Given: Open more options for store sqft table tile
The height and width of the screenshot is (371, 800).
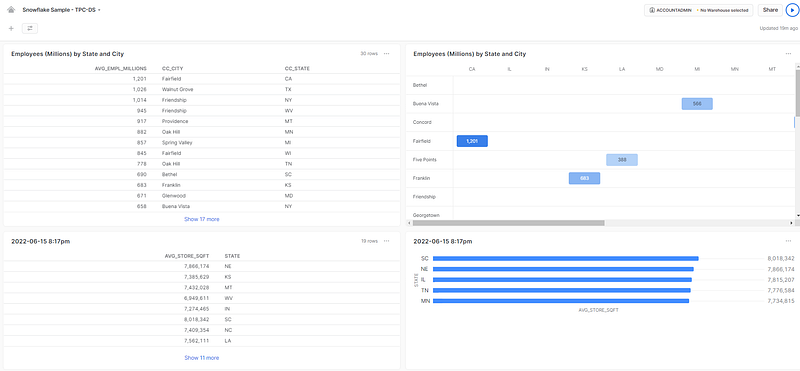Looking at the screenshot, I should click(x=387, y=241).
